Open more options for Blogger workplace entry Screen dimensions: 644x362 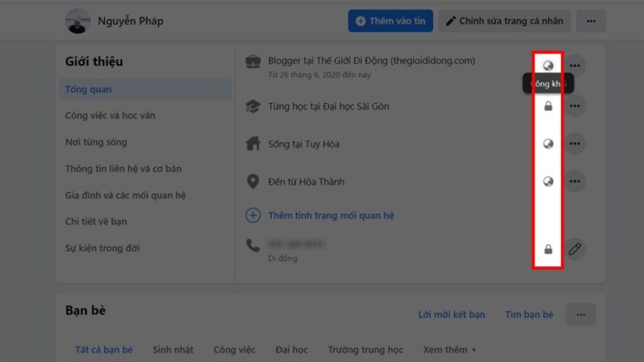575,66
